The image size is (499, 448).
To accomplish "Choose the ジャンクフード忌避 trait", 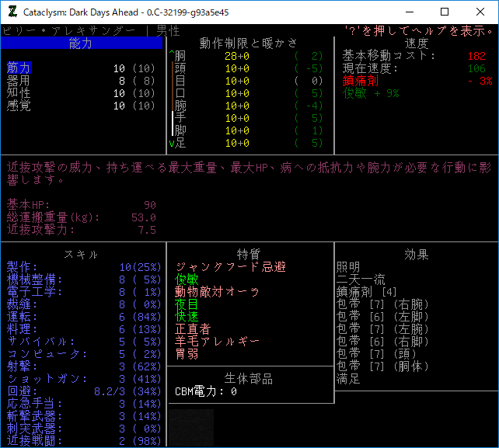I will pyautogui.click(x=230, y=267).
